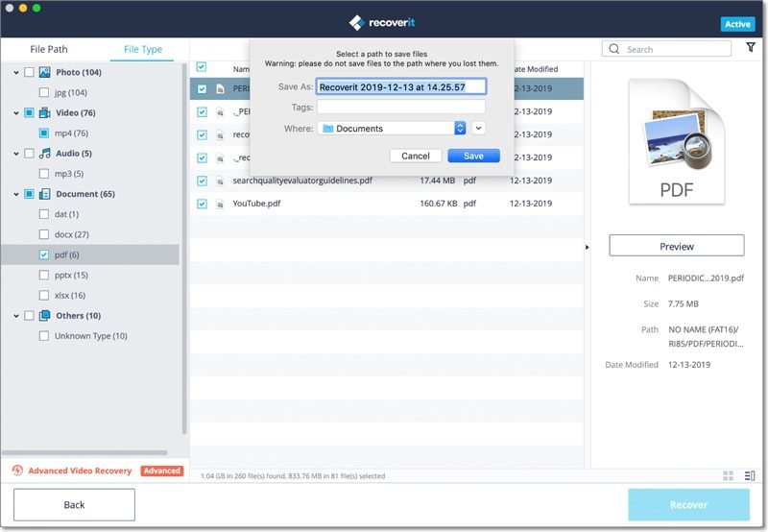Toggle the Others (10) checkbox

click(30, 316)
